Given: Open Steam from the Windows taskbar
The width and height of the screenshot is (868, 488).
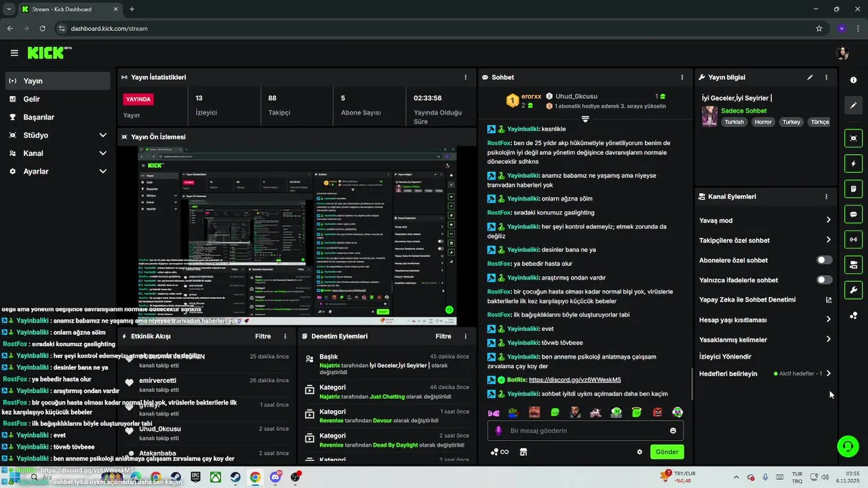Looking at the screenshot, I should (x=235, y=477).
